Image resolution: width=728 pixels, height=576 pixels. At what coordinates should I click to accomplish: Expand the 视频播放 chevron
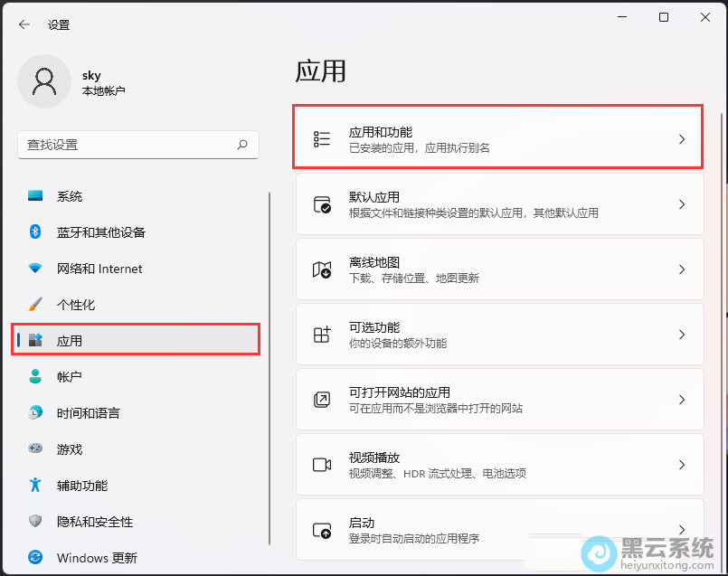[x=682, y=464]
